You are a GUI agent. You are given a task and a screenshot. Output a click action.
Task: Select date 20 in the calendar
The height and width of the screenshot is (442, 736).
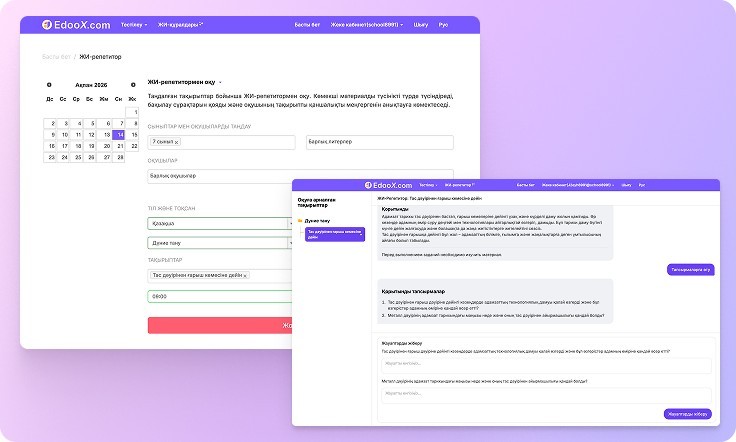(x=105, y=146)
